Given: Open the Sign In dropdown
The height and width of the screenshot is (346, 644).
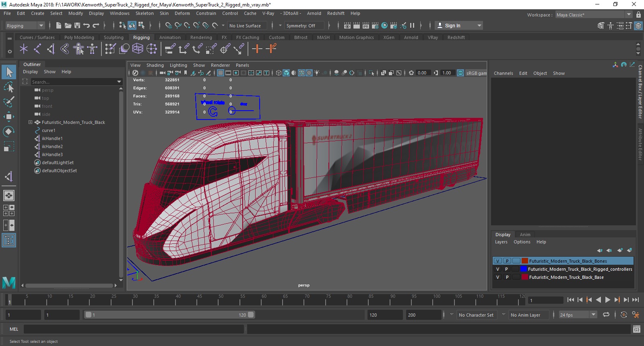Looking at the screenshot, I should coord(459,25).
